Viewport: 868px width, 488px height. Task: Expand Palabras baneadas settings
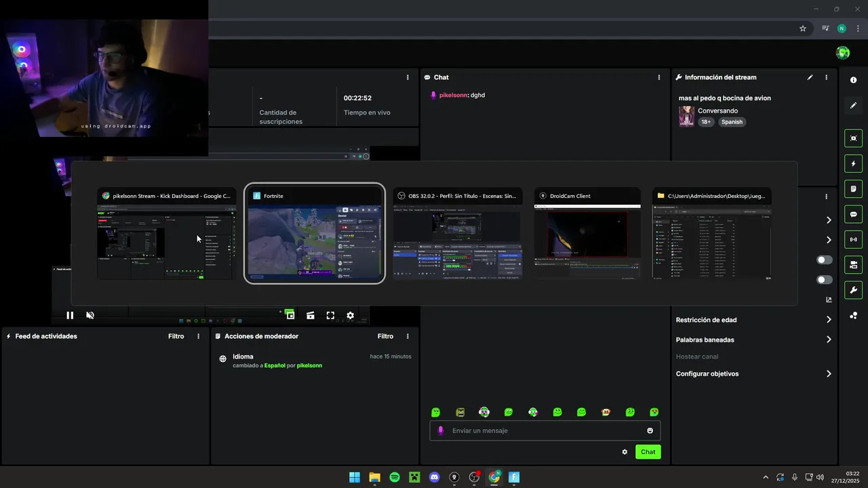tap(753, 340)
